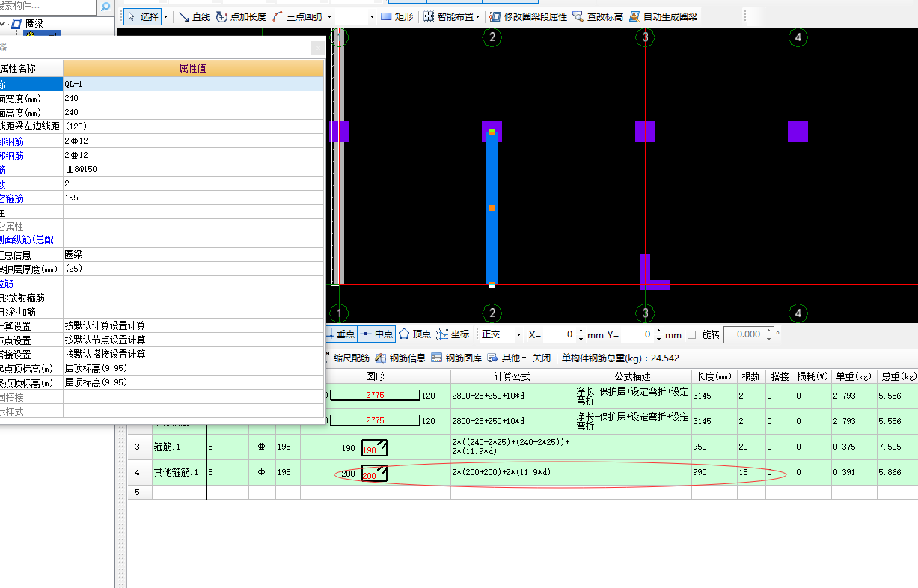Choose the 矩形 rectangle tool
This screenshot has height=588, width=918.
pos(397,16)
